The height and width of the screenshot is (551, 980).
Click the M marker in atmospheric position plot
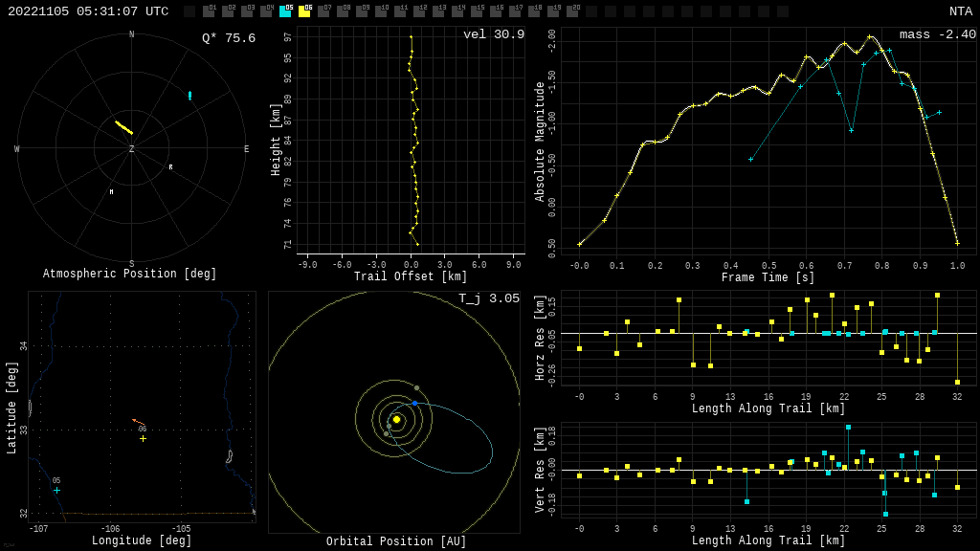pos(111,192)
